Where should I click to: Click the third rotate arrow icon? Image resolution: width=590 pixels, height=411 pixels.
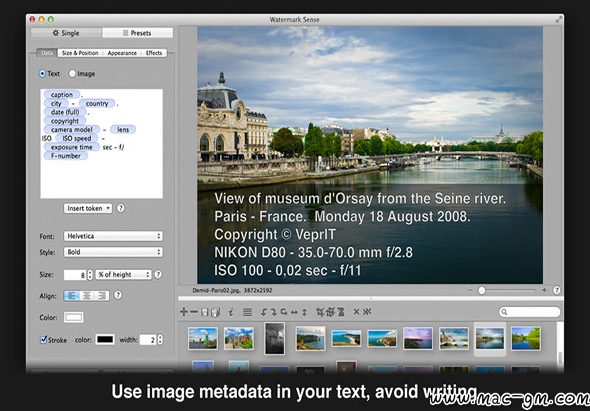284,312
